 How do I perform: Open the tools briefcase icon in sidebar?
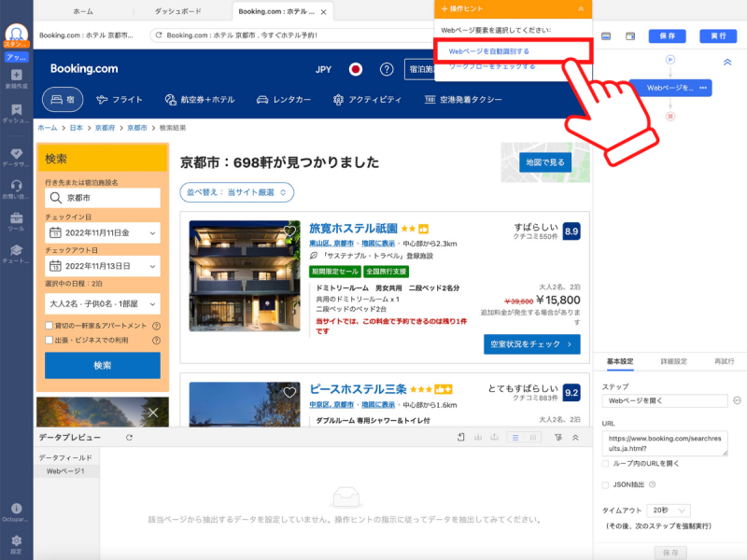pos(16,218)
